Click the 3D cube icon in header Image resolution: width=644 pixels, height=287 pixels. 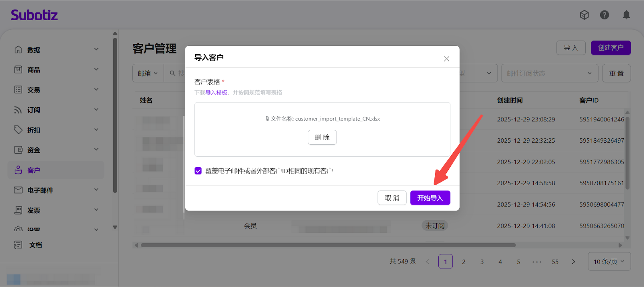coord(584,15)
